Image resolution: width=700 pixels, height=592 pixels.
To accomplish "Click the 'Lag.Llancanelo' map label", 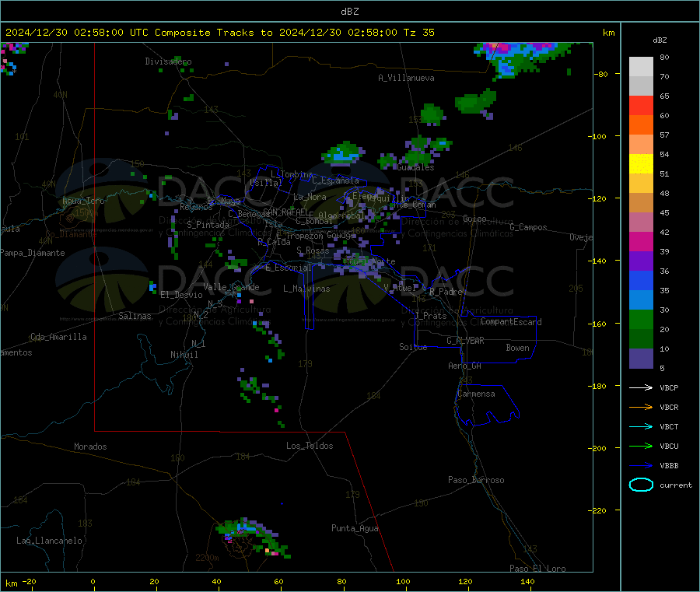I will (49, 541).
